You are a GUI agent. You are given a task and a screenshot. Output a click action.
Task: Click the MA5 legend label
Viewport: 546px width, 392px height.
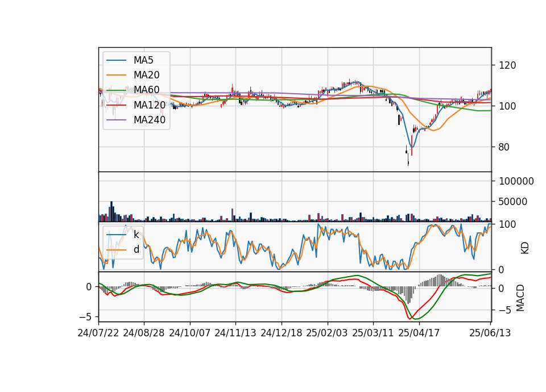[x=143, y=60]
